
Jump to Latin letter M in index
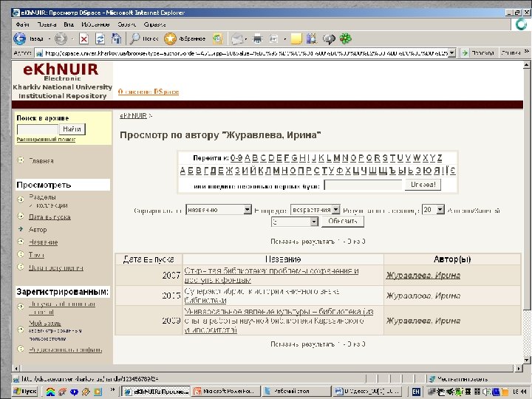pyautogui.click(x=337, y=158)
